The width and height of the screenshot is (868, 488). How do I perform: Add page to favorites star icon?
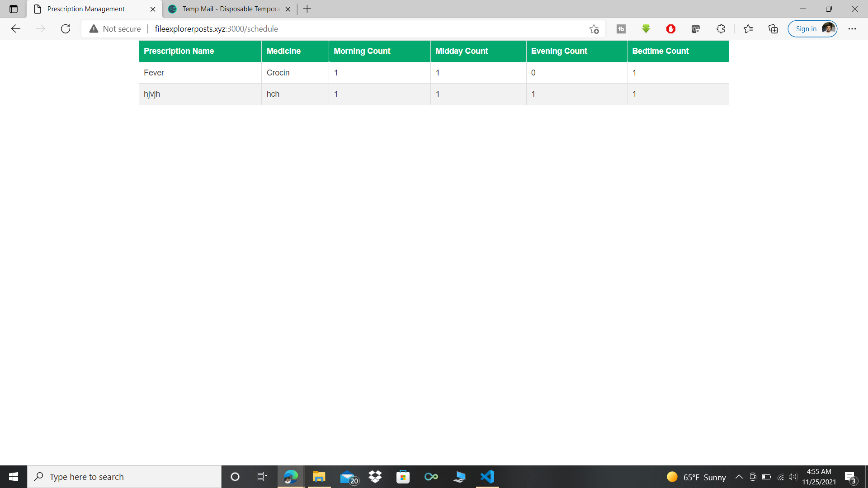[x=594, y=29]
